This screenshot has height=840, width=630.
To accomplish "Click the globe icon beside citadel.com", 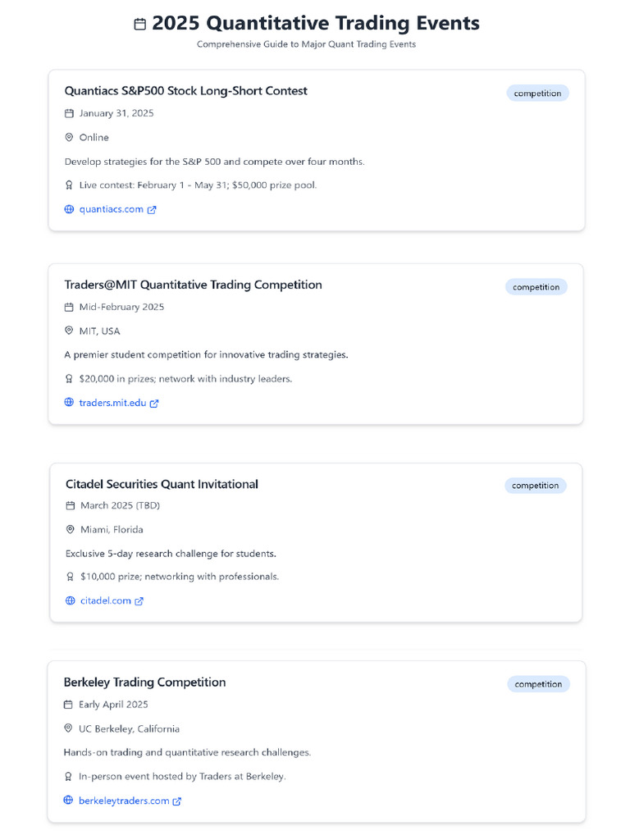I will 71,600.
